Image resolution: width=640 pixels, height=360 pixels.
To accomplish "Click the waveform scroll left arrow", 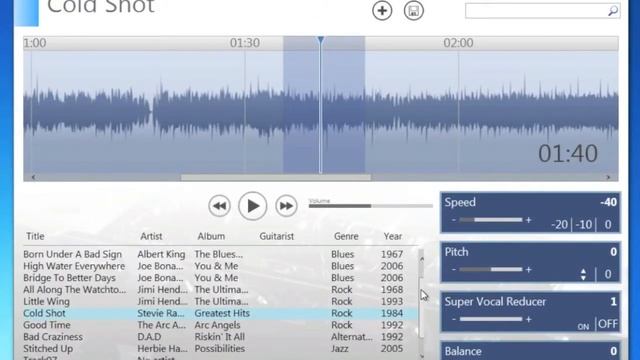I will click(33, 177).
